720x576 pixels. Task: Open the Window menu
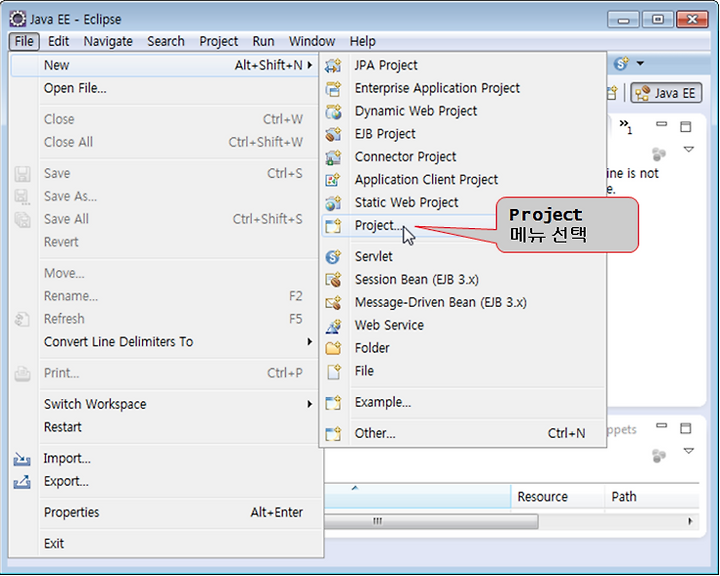tap(312, 41)
